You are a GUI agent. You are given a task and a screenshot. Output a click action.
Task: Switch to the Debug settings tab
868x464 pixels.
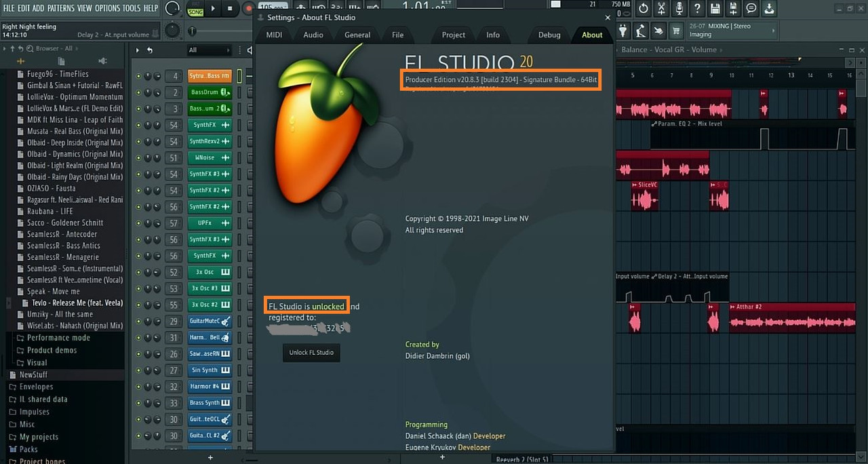(x=549, y=35)
